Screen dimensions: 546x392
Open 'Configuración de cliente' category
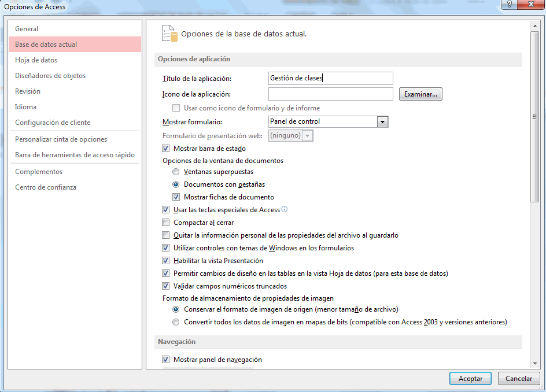click(75, 123)
